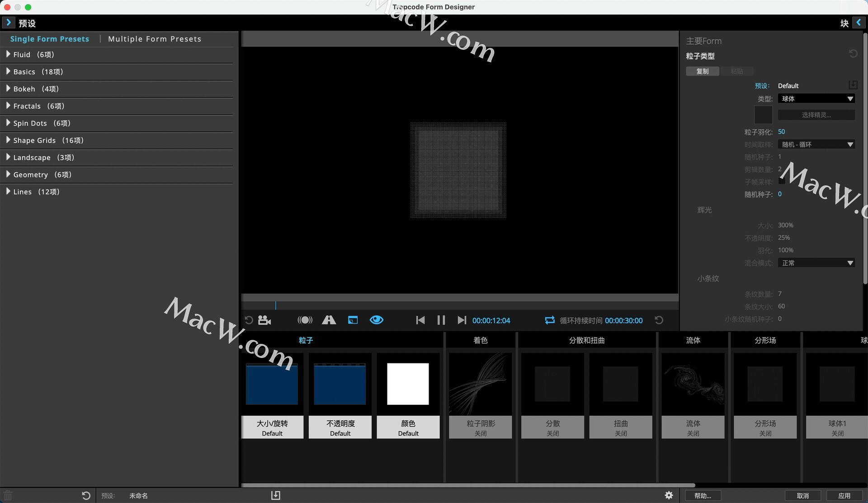Click the 应用 button
The height and width of the screenshot is (503, 868).
pos(844,495)
